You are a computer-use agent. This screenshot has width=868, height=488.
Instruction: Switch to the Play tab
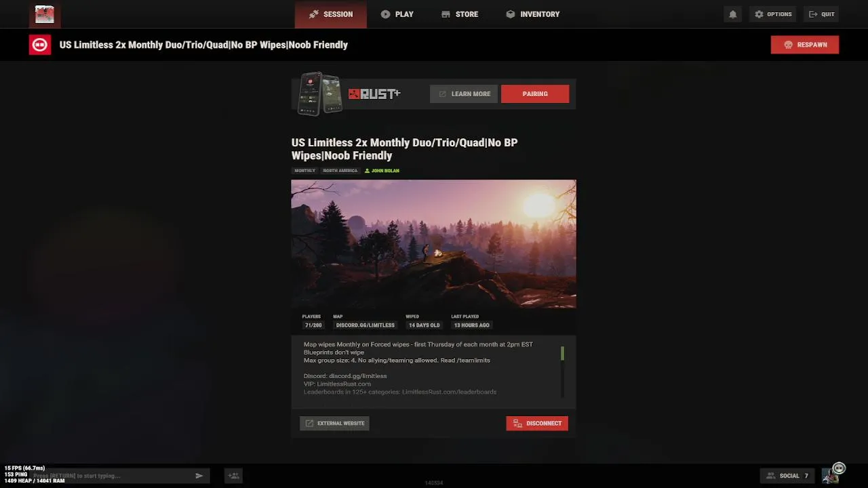tap(397, 14)
